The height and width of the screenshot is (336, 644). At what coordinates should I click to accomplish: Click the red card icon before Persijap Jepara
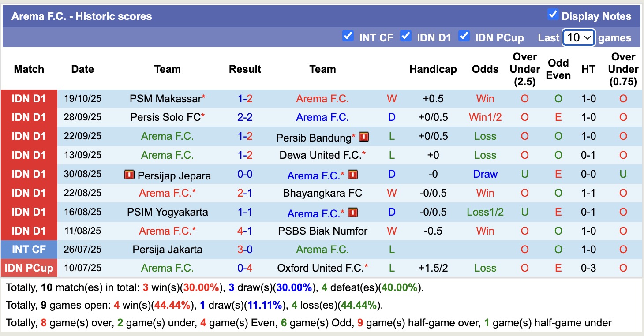coord(129,175)
